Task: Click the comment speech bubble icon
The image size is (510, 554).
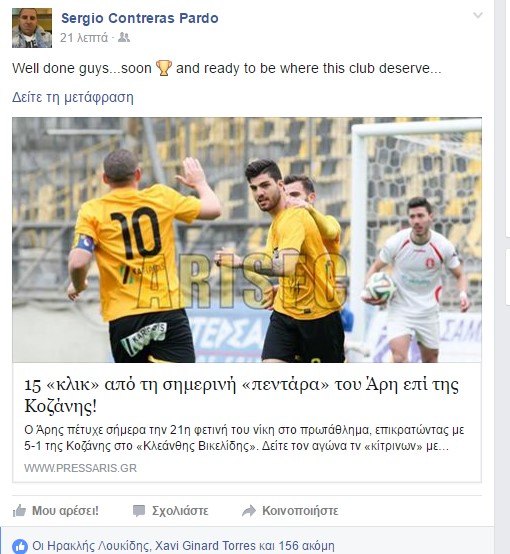Action: pos(139,511)
